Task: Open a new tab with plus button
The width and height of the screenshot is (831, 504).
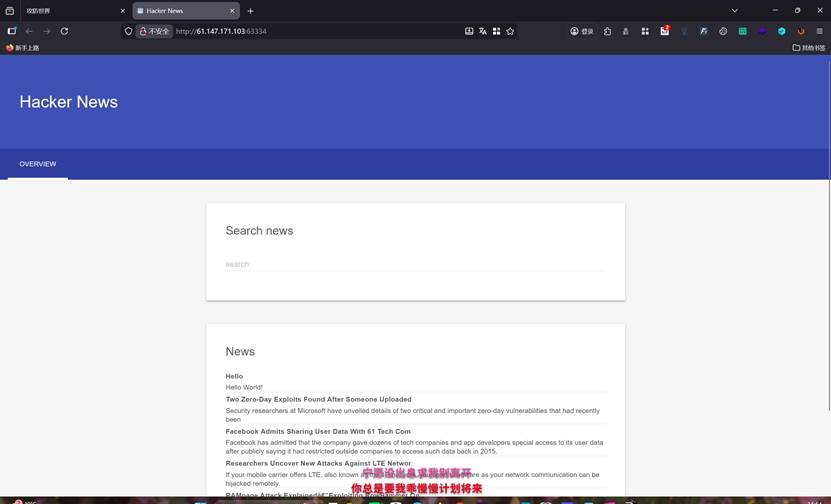Action: click(251, 11)
